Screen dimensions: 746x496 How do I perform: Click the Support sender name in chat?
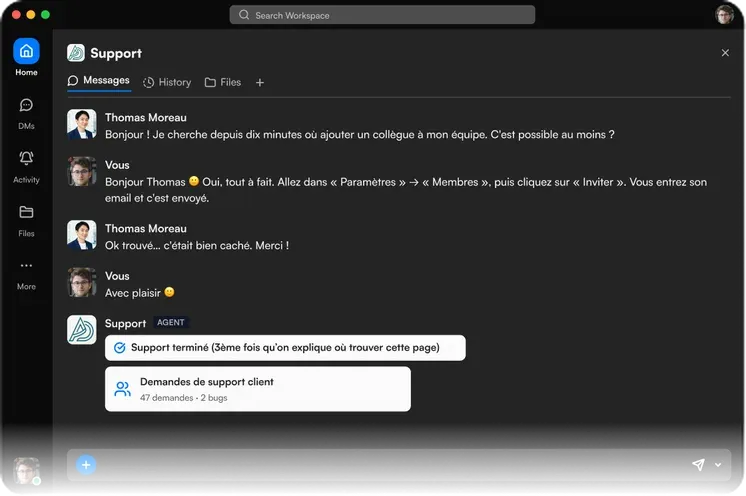(x=125, y=323)
